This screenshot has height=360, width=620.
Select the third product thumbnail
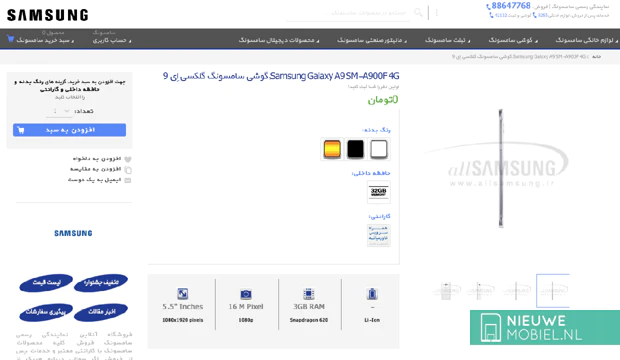click(516, 291)
